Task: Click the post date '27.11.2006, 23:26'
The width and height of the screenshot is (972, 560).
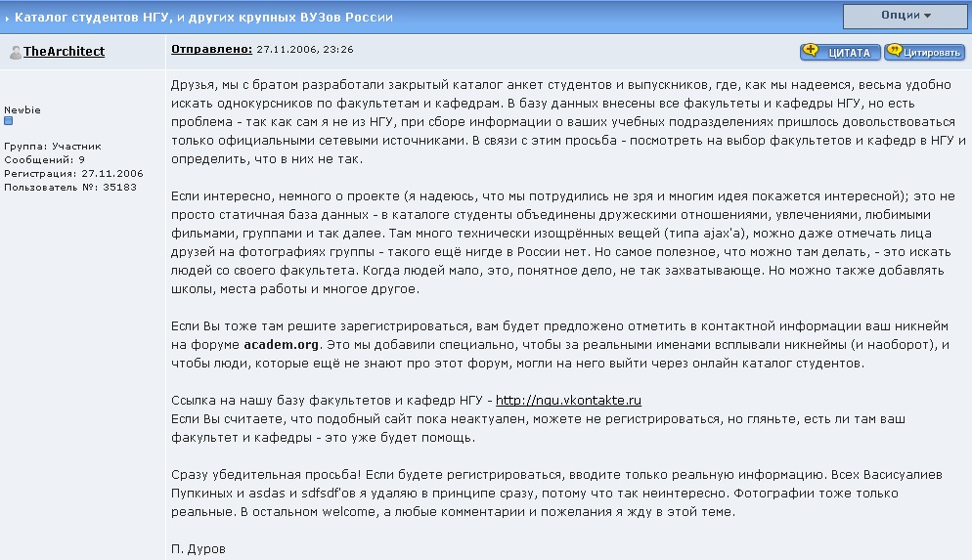Action: [x=305, y=50]
